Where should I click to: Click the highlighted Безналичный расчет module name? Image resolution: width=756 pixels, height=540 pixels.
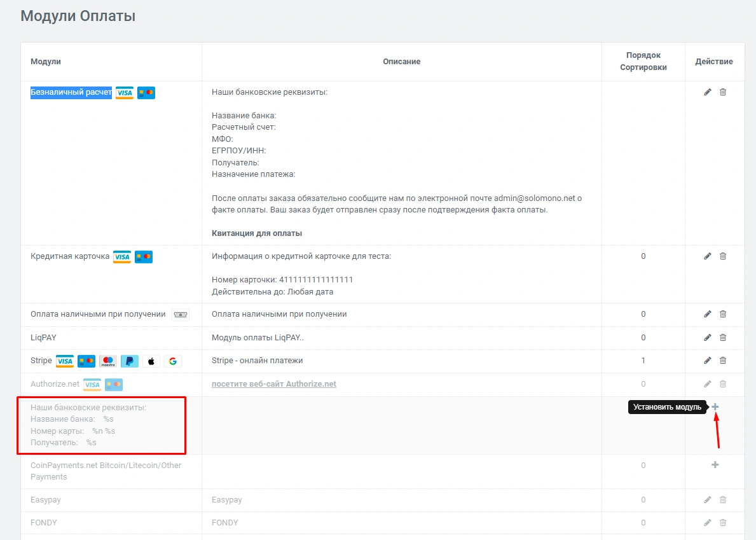pos(71,92)
